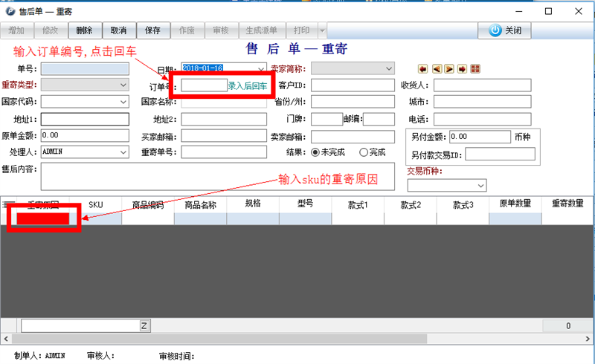The height and width of the screenshot is (364, 595).
Task: Open the record list grid icon
Action: 475,69
